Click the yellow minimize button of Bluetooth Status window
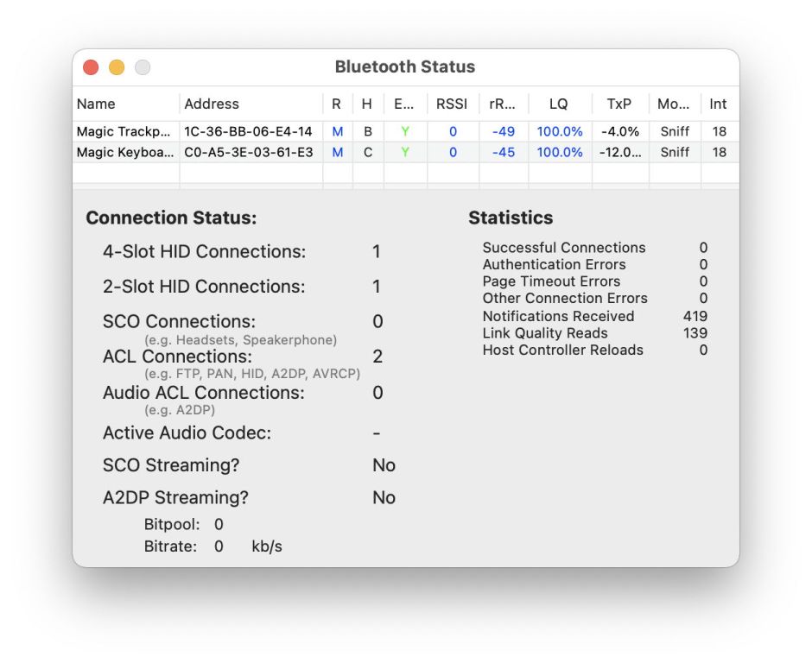The image size is (812, 663). pos(115,66)
